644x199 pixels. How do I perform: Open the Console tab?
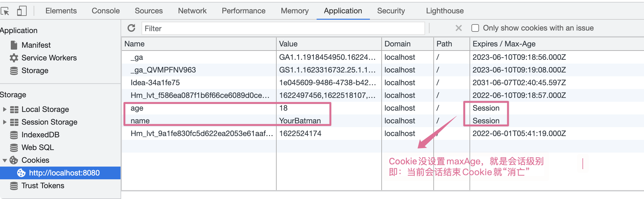point(106,11)
